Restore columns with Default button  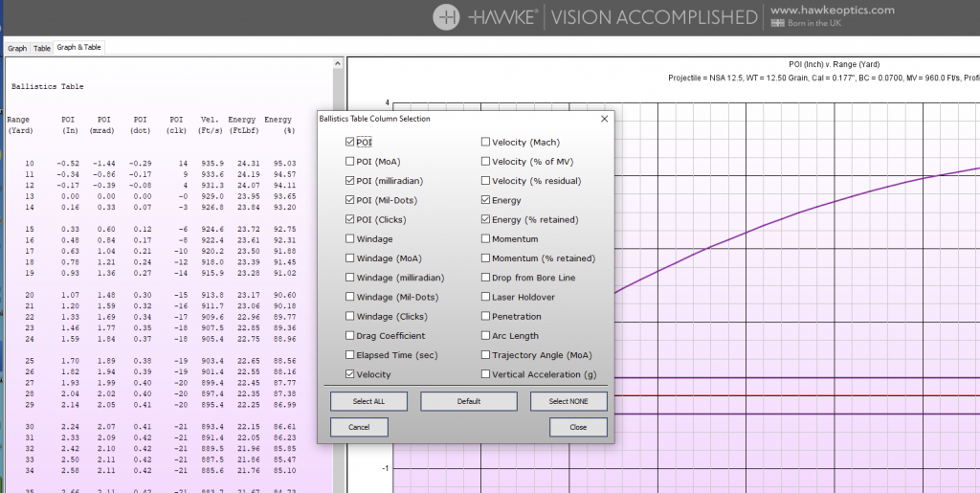469,401
